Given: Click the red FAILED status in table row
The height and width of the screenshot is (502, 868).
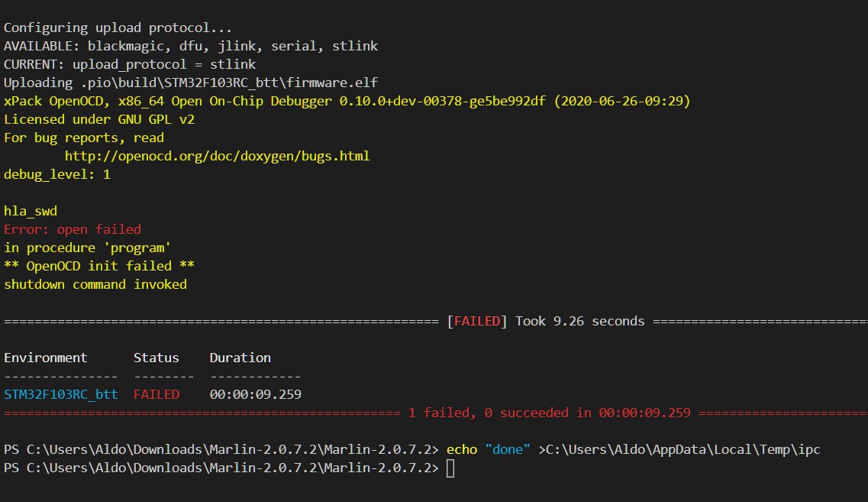Looking at the screenshot, I should (156, 394).
